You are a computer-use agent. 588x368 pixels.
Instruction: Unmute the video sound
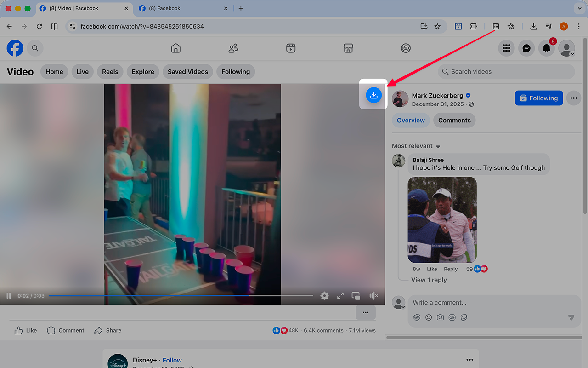(x=374, y=296)
